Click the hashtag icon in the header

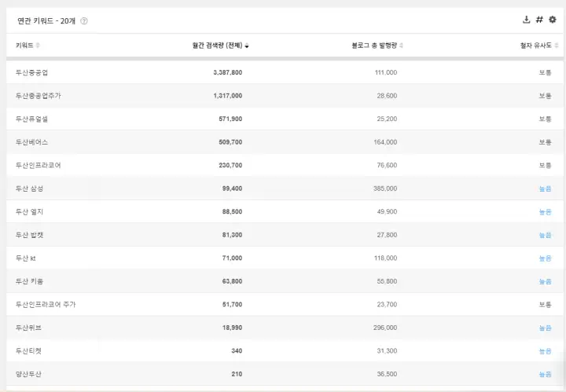[x=539, y=20]
